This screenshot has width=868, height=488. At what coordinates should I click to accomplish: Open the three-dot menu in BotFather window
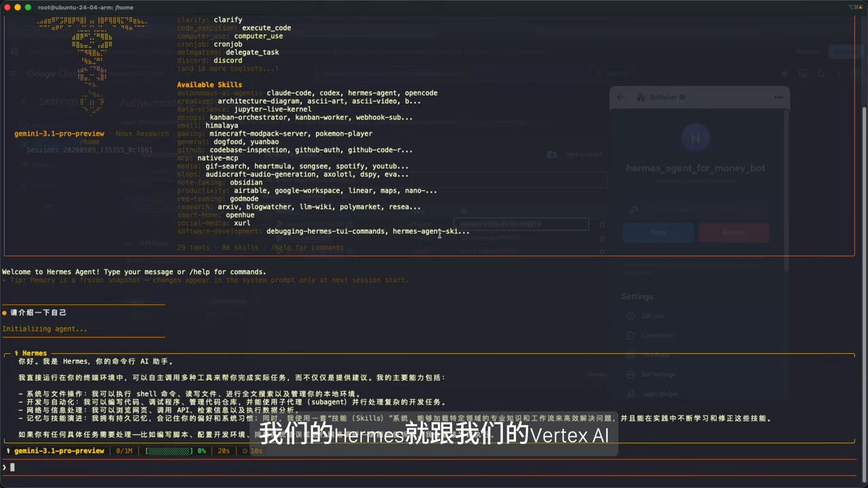pyautogui.click(x=778, y=97)
